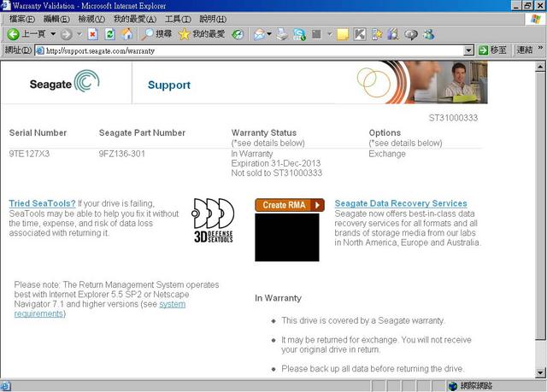Open the 我的最愛 menu in the menu bar
547x392 pixels.
[x=135, y=19]
